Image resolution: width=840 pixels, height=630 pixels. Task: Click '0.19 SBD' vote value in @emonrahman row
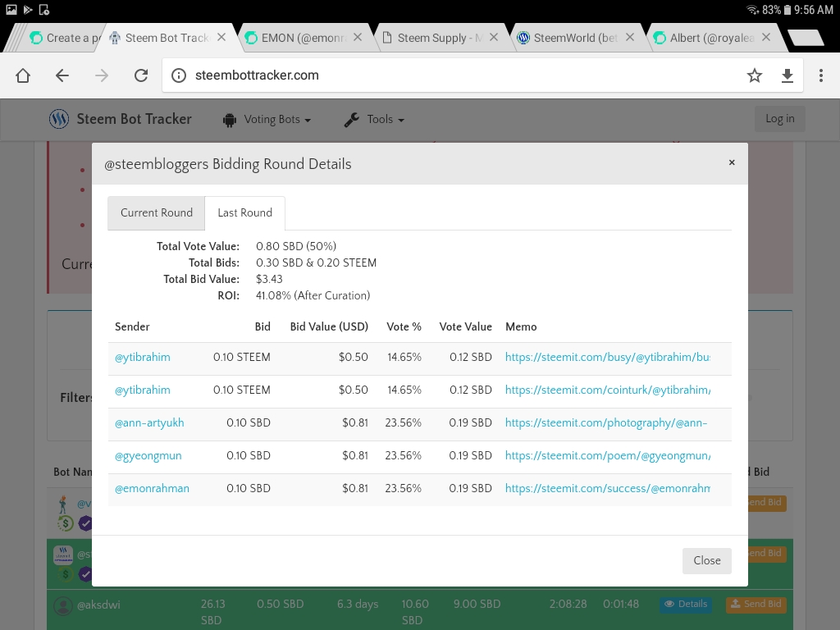pyautogui.click(x=470, y=488)
